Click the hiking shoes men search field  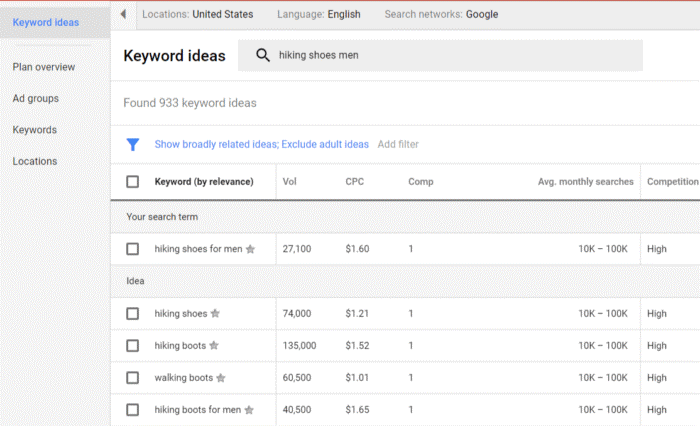coord(440,55)
